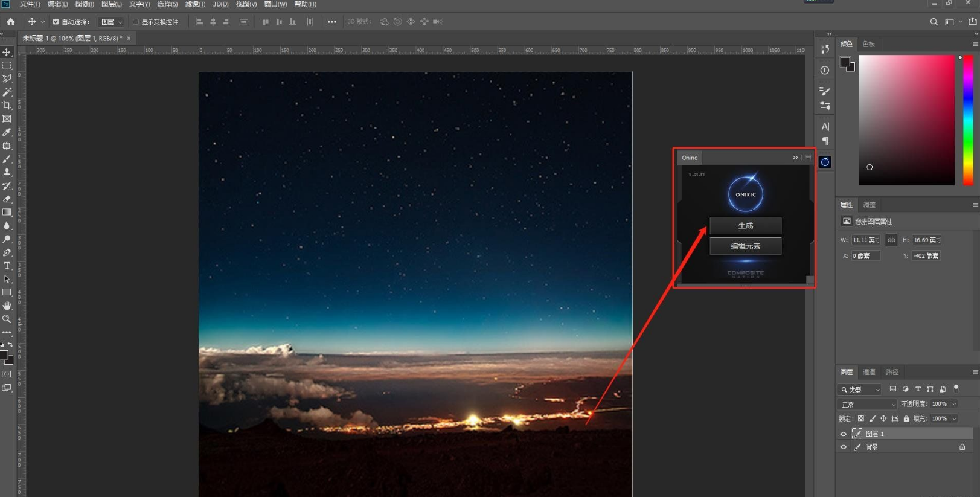Select the Blur tool
Image resolution: width=980 pixels, height=497 pixels.
coord(7,225)
